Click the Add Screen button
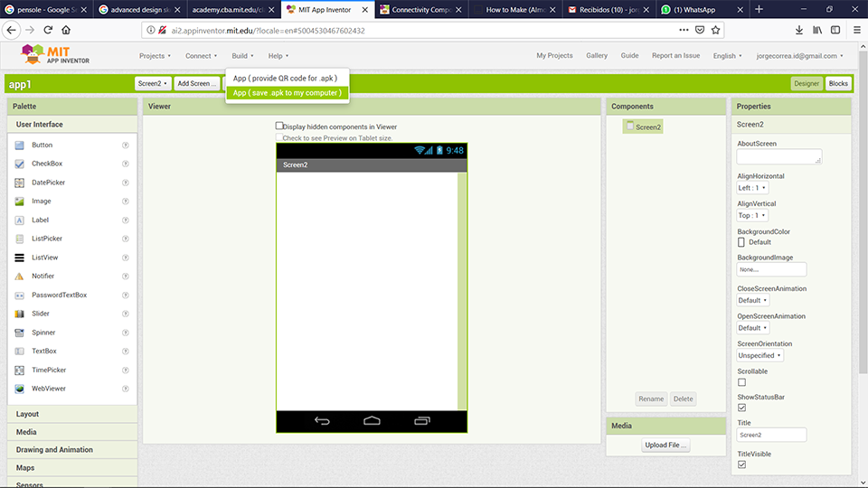The image size is (868, 488). point(196,83)
